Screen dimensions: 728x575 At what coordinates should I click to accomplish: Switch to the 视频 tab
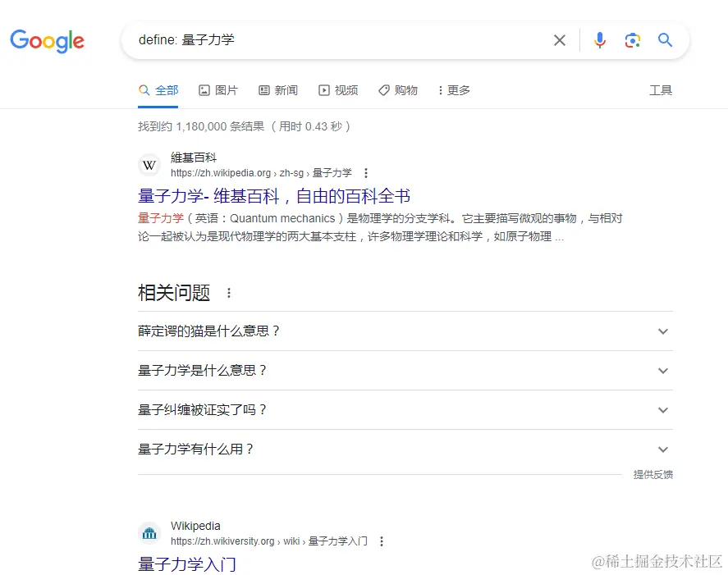[x=338, y=90]
